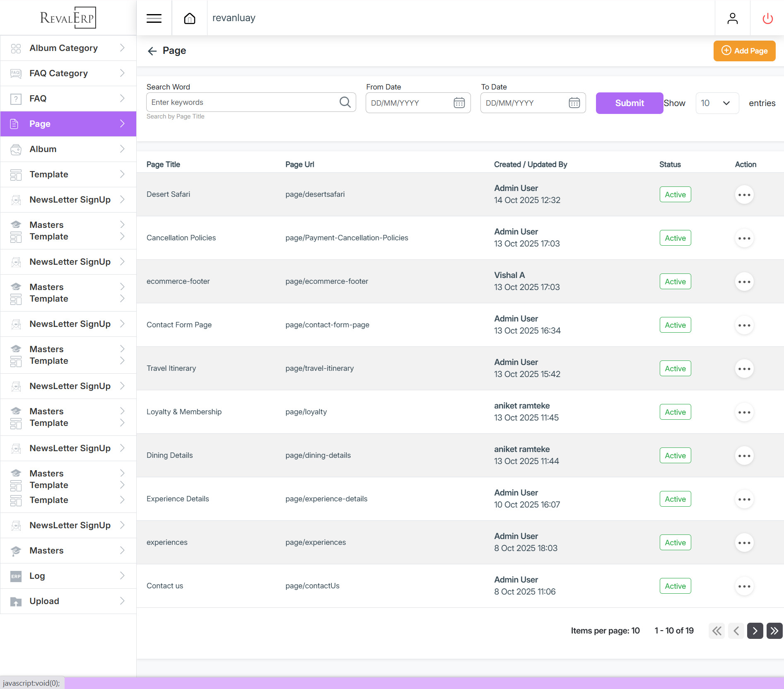Image resolution: width=784 pixels, height=689 pixels.
Task: Click the back arrow beside Page heading
Action: click(x=152, y=51)
